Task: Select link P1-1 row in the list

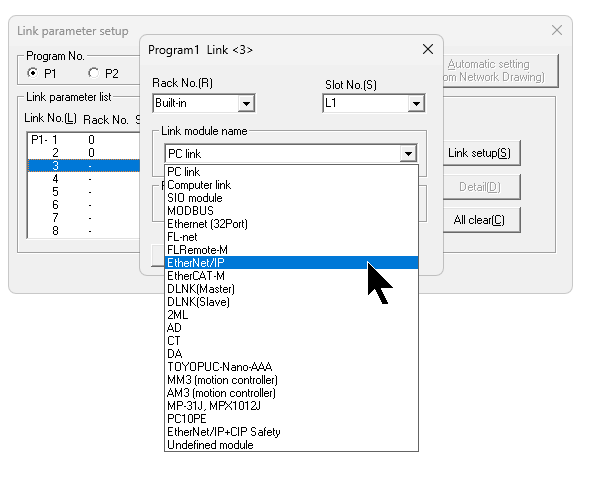Action: (84, 140)
